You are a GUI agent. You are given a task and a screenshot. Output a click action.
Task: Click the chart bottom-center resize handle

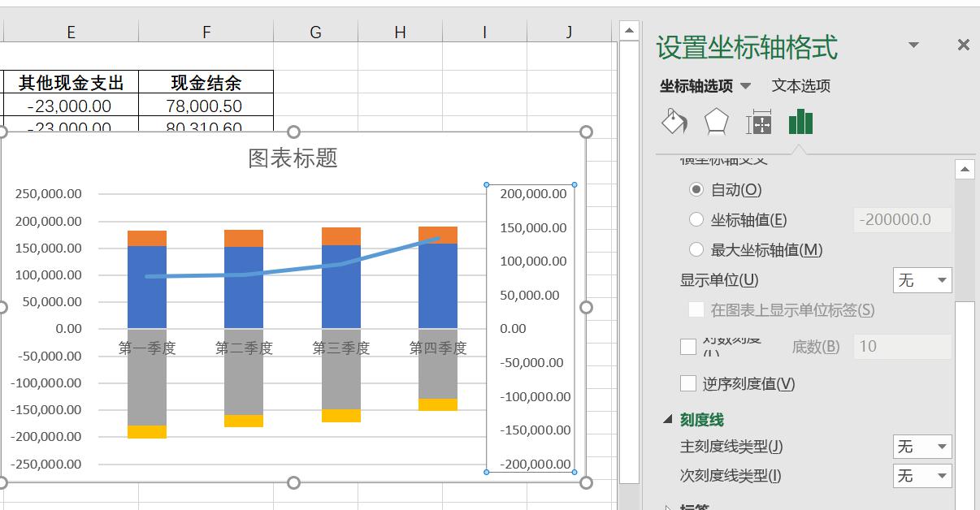[294, 482]
